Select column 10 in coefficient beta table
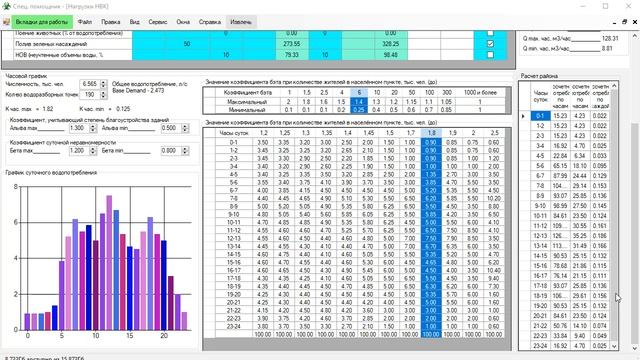Image resolution: width=640 pixels, height=360 pixels. [x=377, y=93]
